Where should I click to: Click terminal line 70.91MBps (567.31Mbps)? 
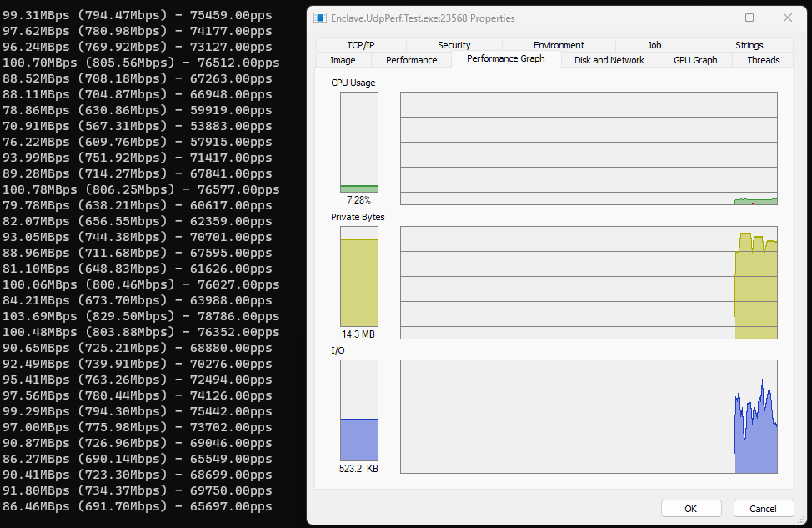pos(138,126)
